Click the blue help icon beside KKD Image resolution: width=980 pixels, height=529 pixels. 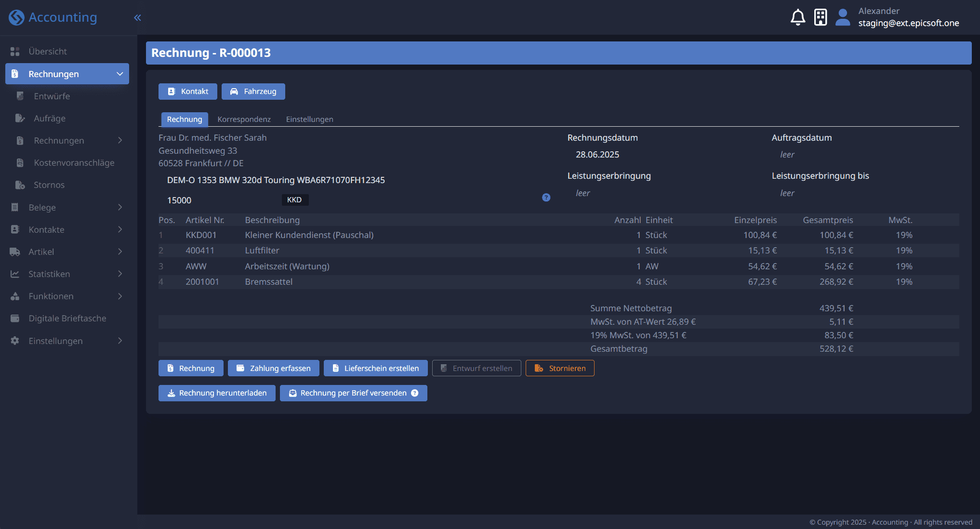[546, 198]
